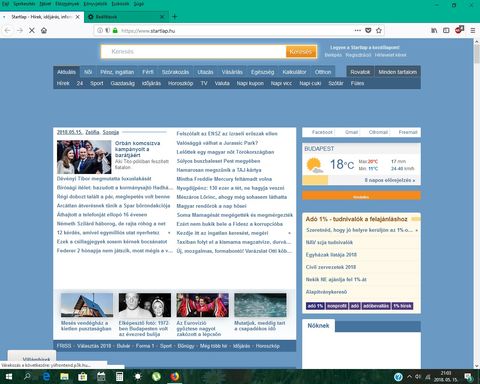Select the Aktuális category tab

(66, 72)
